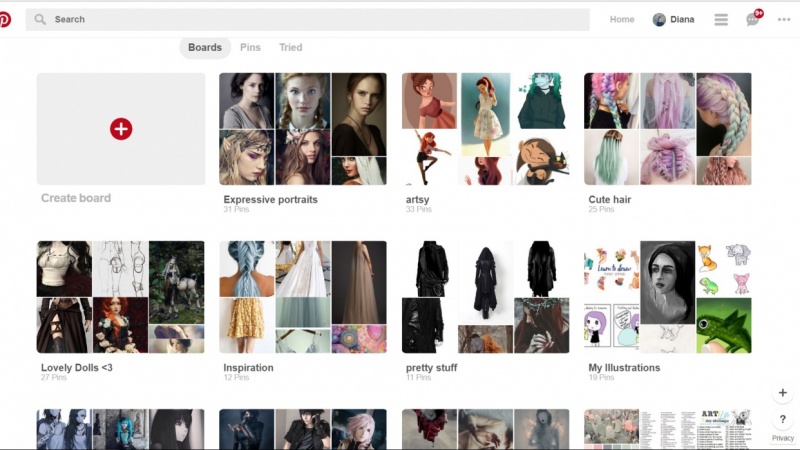800x450 pixels.
Task: Click the 31 Pins count text
Action: click(x=236, y=209)
